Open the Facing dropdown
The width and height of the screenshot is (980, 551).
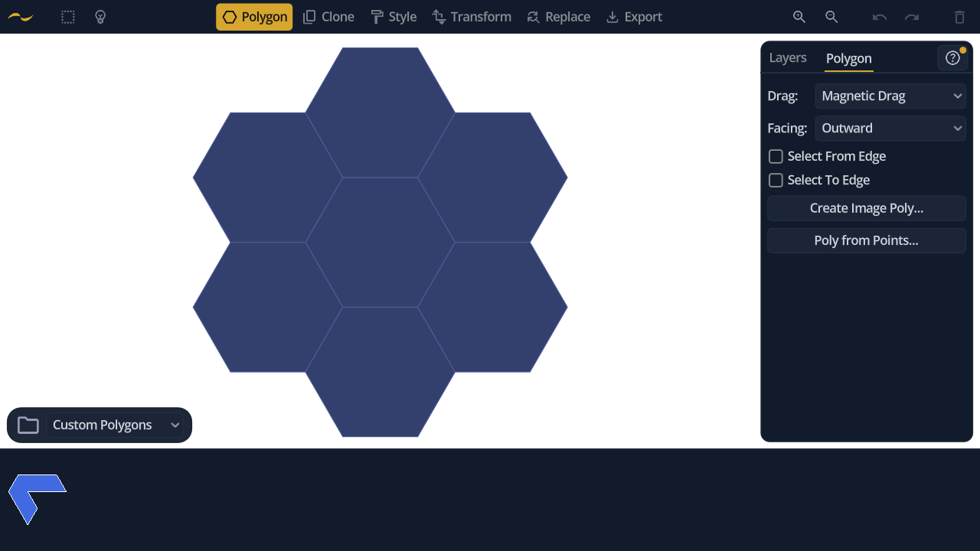click(890, 128)
